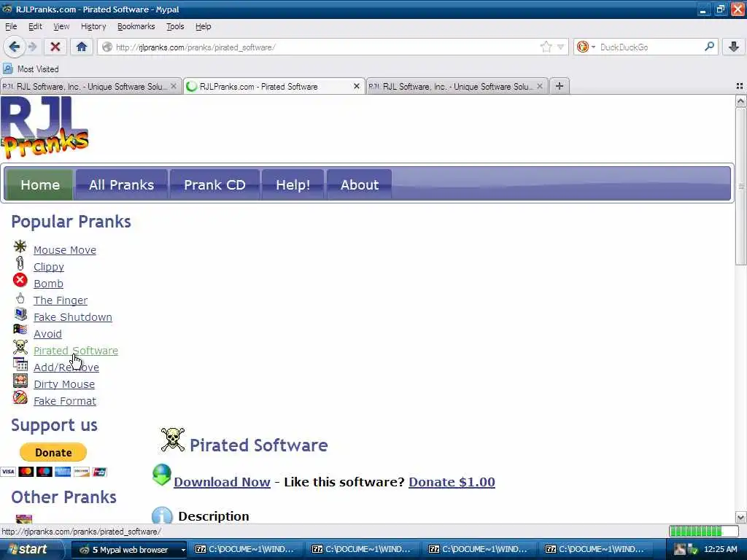Viewport: 747px width, 560px height.
Task: Click the page vertical scrollbar thumb
Action: point(740,186)
